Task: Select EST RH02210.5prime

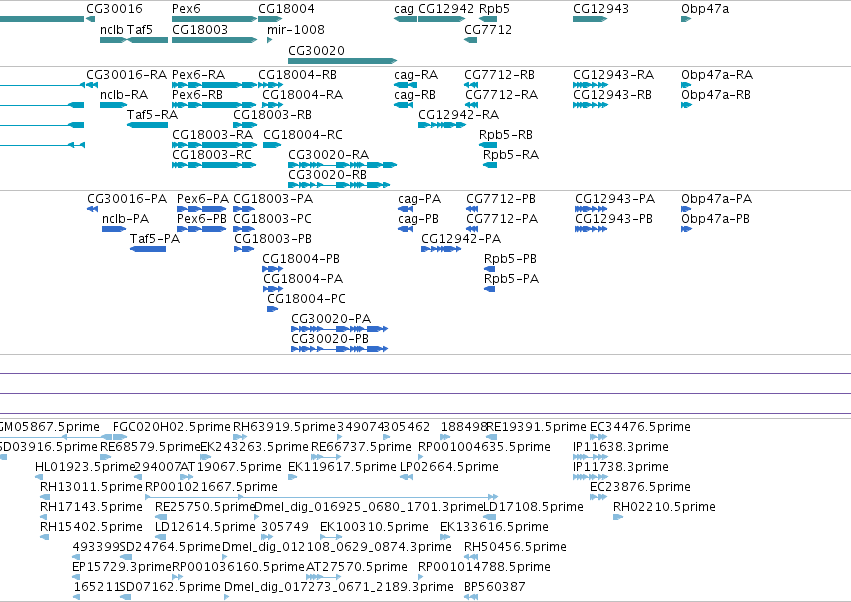Action: coord(664,507)
